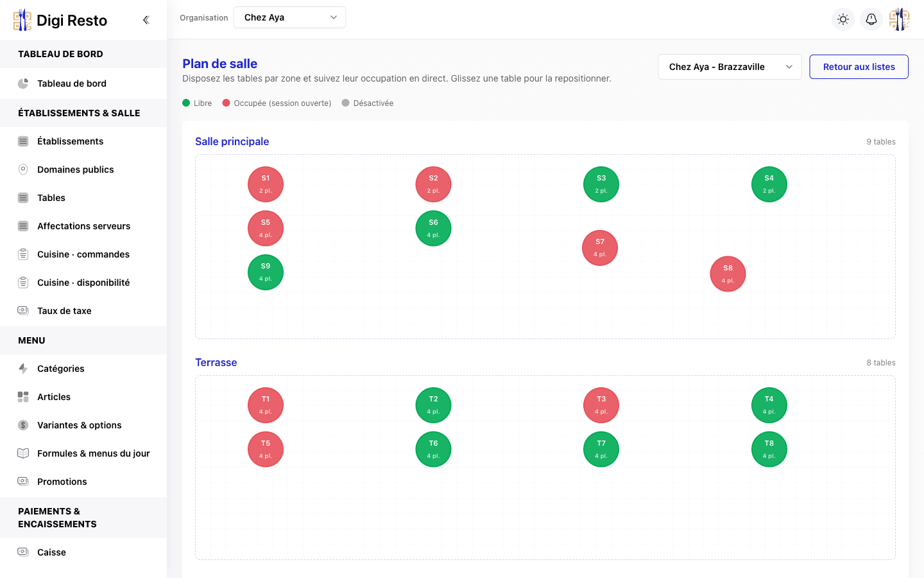Click the "9 tables" count label
The width and height of the screenshot is (924, 578).
point(881,142)
